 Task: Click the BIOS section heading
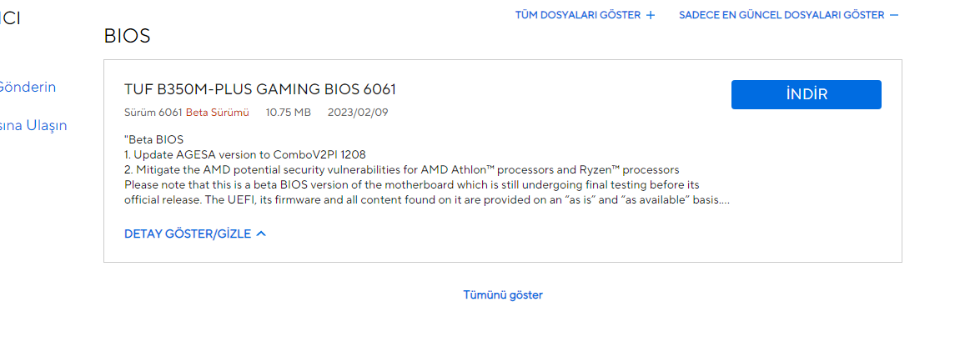pos(127,36)
